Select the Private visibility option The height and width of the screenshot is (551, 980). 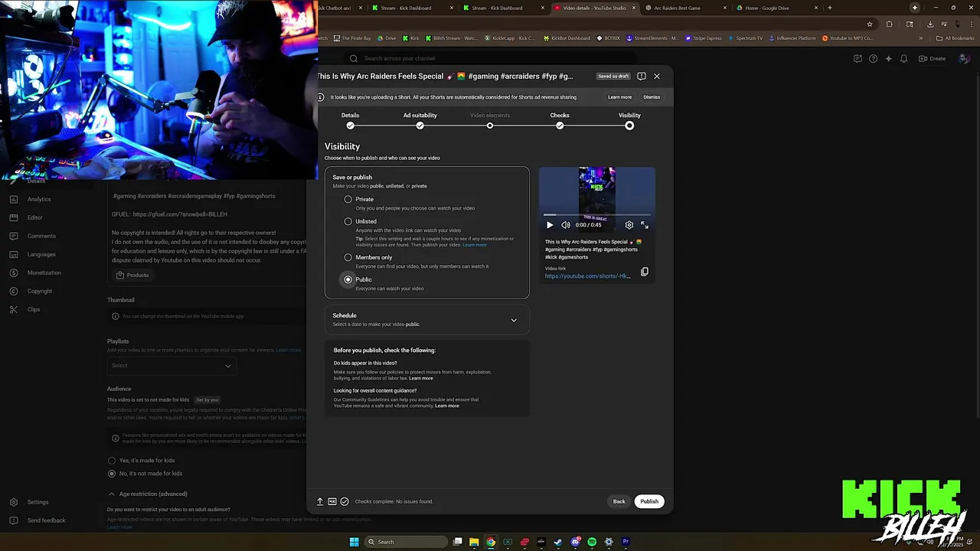(348, 199)
